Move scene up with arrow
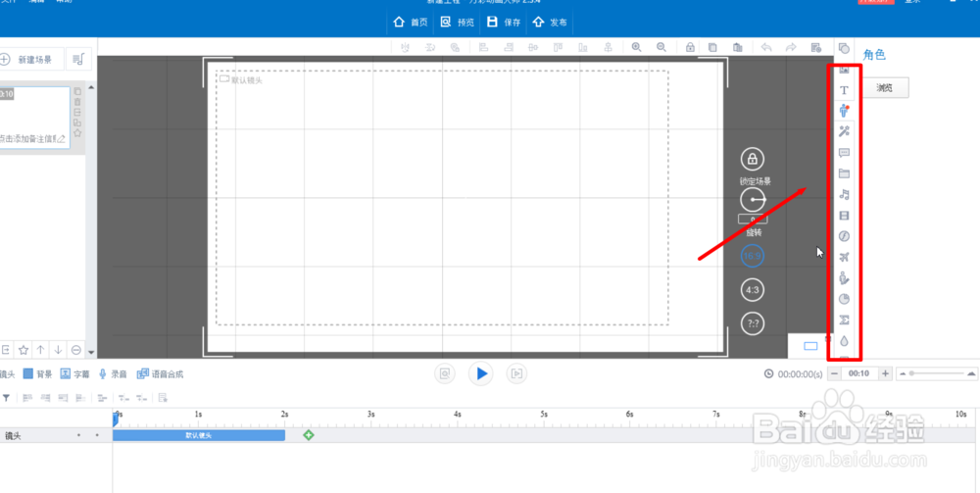 [40, 350]
